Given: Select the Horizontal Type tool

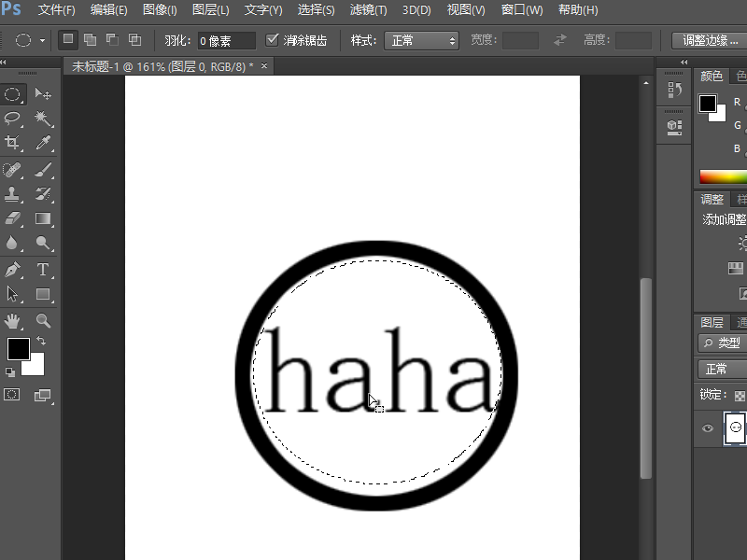Looking at the screenshot, I should [43, 270].
